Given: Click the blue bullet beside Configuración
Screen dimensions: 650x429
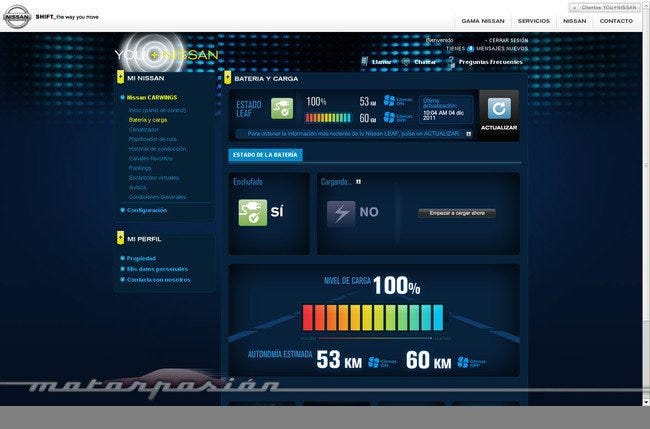Looking at the screenshot, I should [x=122, y=210].
